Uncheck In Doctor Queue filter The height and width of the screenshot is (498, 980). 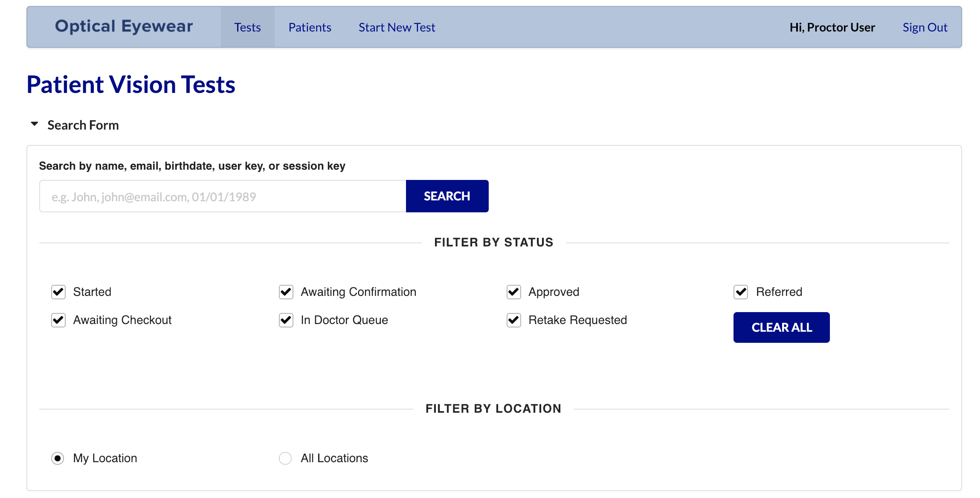pyautogui.click(x=286, y=320)
